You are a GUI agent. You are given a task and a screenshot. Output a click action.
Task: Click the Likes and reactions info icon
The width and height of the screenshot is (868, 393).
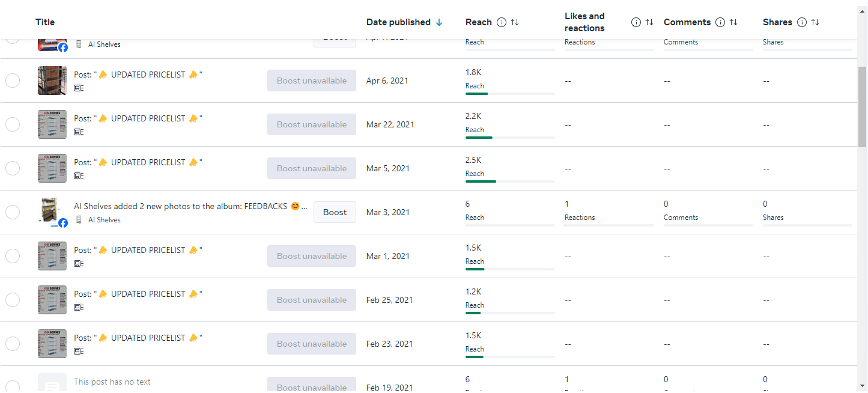[x=636, y=22]
